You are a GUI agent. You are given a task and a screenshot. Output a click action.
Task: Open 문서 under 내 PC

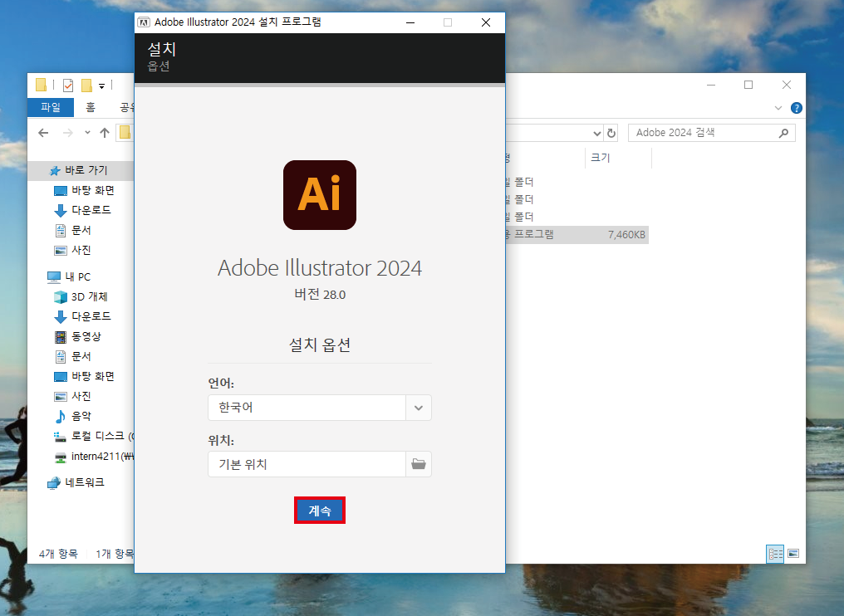pyautogui.click(x=72, y=356)
